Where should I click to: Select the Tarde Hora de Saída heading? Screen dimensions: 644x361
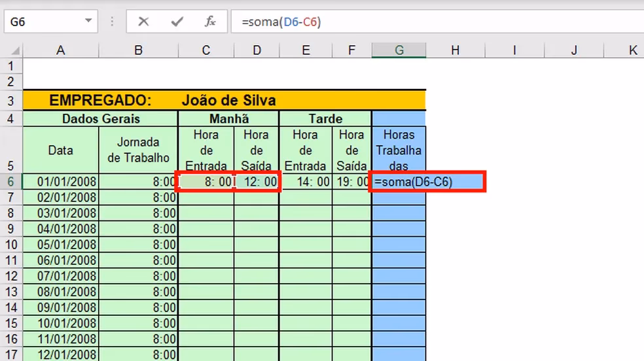[x=351, y=150]
